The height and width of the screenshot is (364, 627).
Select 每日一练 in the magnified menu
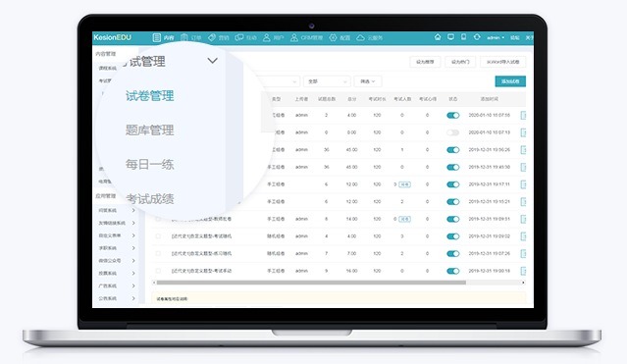(x=149, y=165)
